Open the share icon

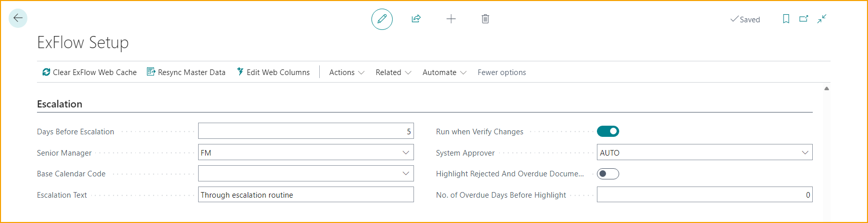click(x=416, y=19)
